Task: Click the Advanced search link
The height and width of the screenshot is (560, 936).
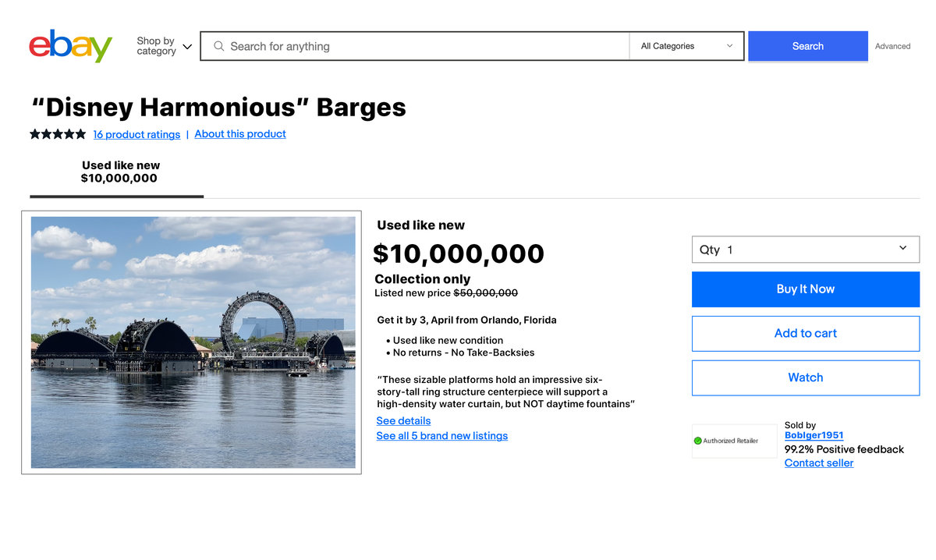Action: coord(892,46)
